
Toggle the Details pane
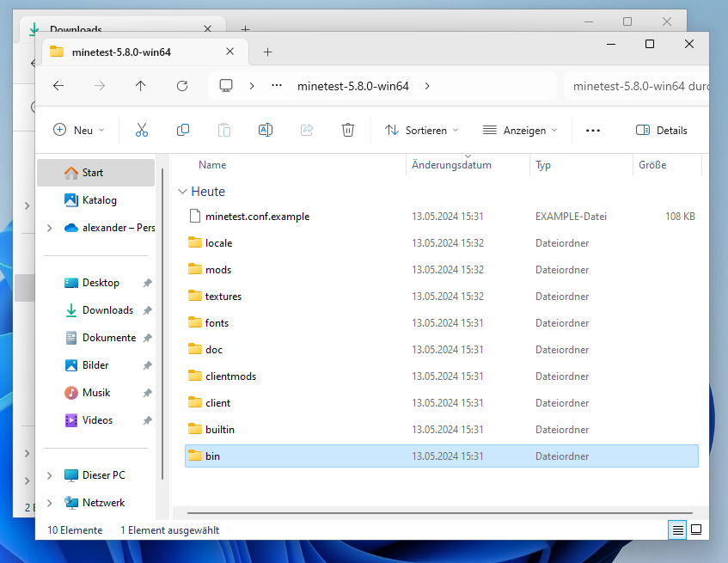(x=662, y=131)
